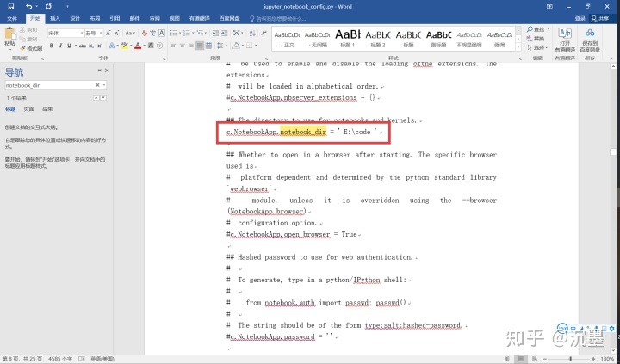This screenshot has width=620, height=364.
Task: Switch to the Design (设计) tab
Action: coord(75,19)
